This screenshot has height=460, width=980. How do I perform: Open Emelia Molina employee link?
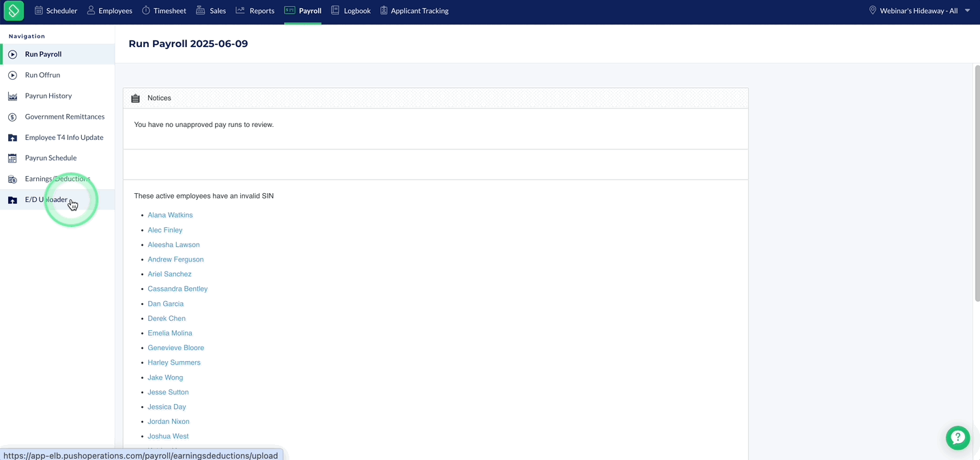tap(170, 333)
